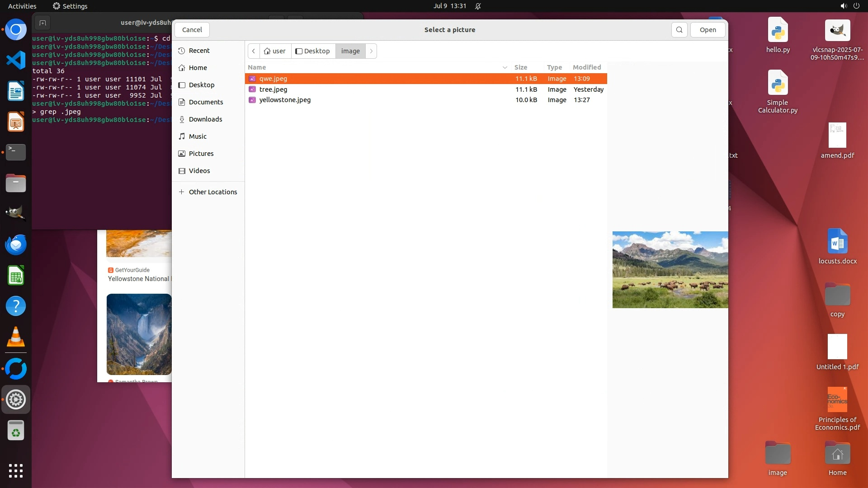Screen dimensions: 868x488
Task: Open Pictures location in the sidebar
Action: 201,154
